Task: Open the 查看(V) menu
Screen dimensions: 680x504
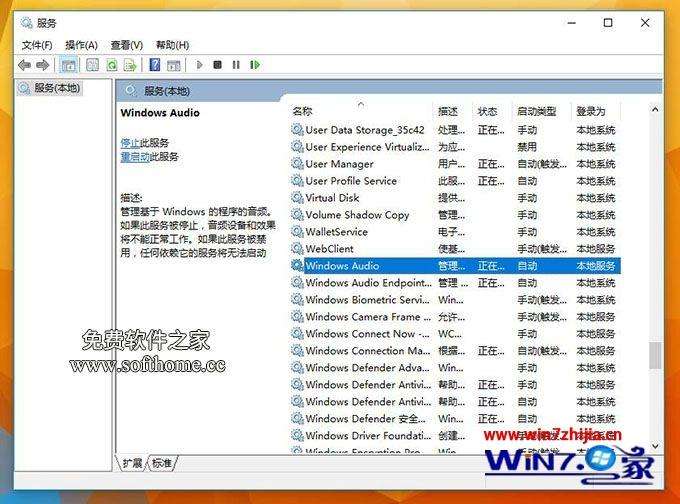Action: pos(127,45)
